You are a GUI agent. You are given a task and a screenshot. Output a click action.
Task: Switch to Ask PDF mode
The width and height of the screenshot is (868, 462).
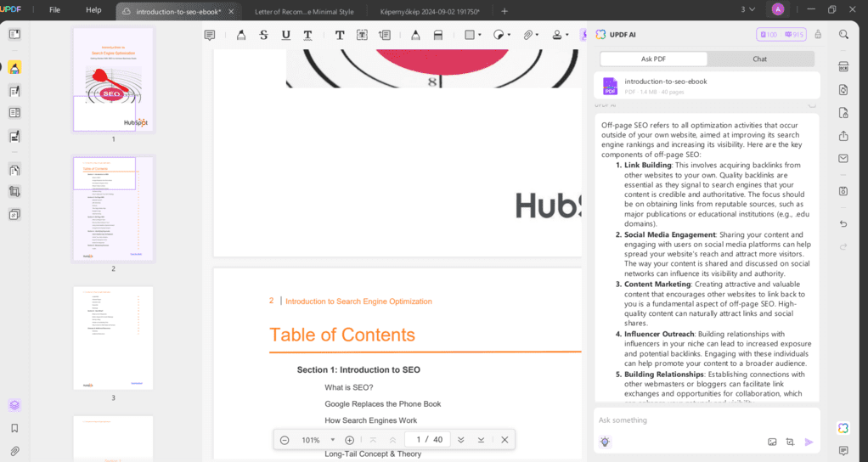tap(653, 59)
